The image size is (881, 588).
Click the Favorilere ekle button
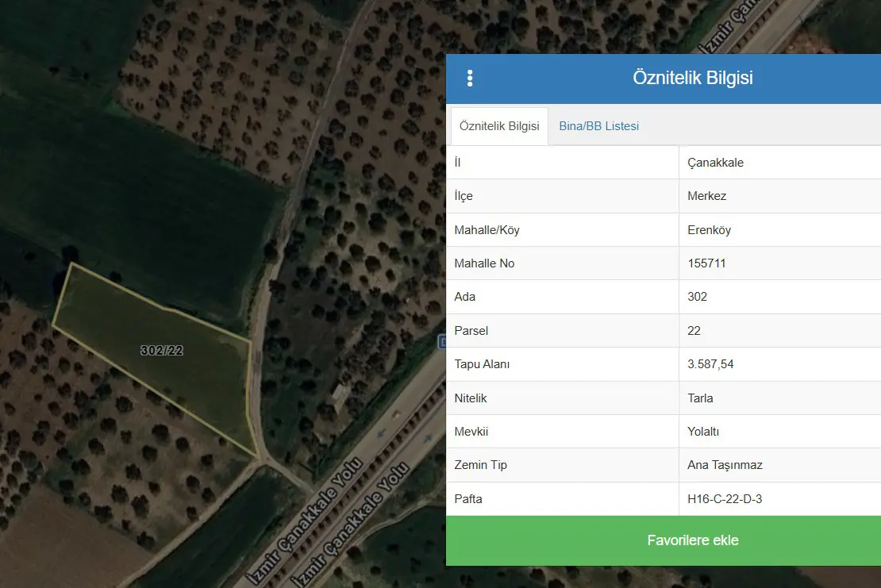point(664,540)
